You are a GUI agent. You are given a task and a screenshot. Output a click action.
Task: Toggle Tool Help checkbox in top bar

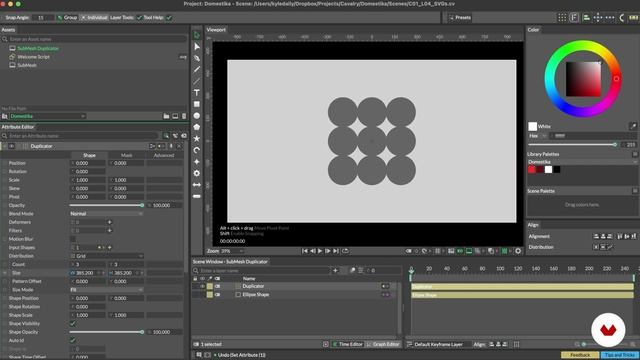pos(169,18)
